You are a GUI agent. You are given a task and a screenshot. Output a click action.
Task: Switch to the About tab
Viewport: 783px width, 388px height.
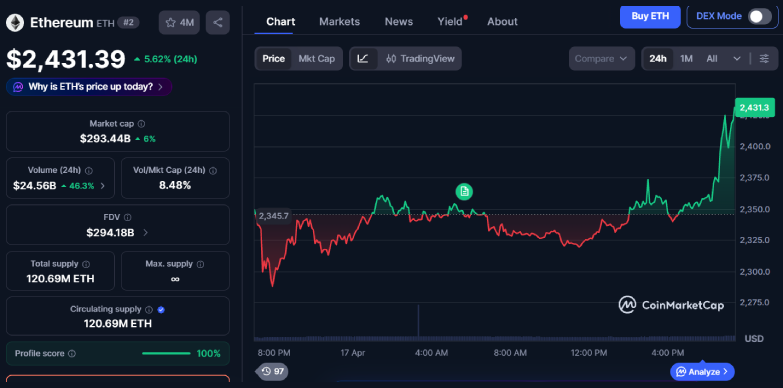click(502, 21)
